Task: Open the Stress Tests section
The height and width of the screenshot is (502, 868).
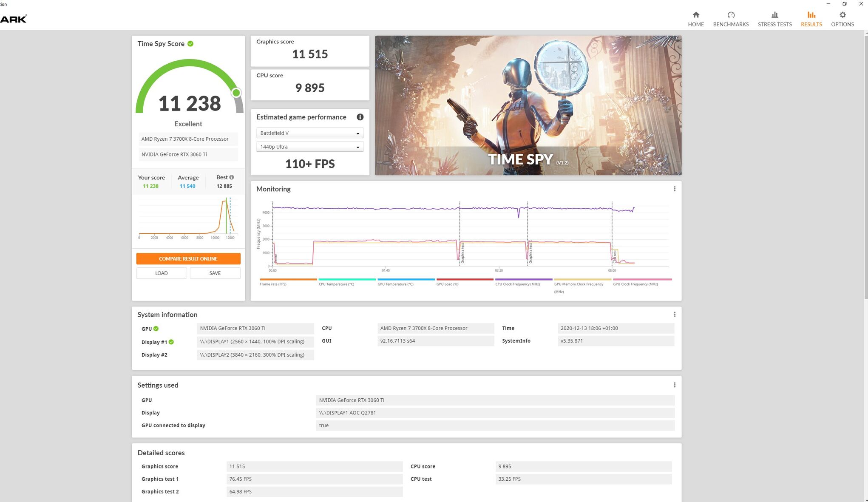Action: (774, 19)
